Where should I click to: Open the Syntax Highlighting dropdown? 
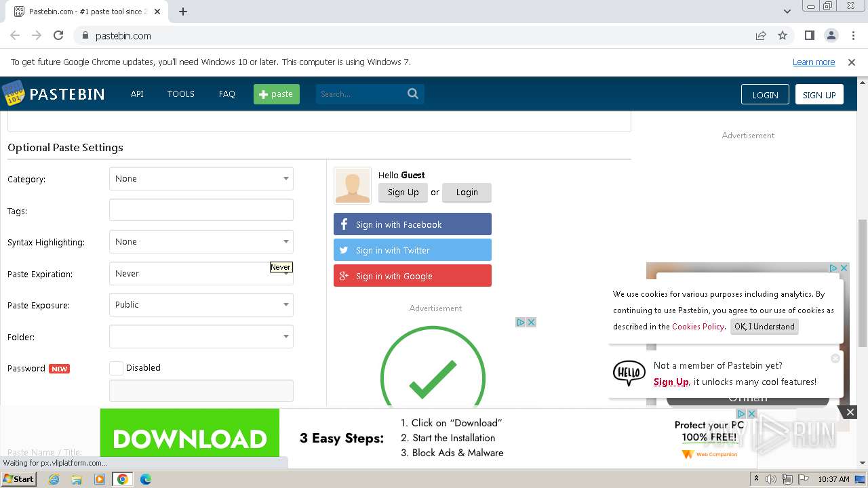[x=201, y=242]
